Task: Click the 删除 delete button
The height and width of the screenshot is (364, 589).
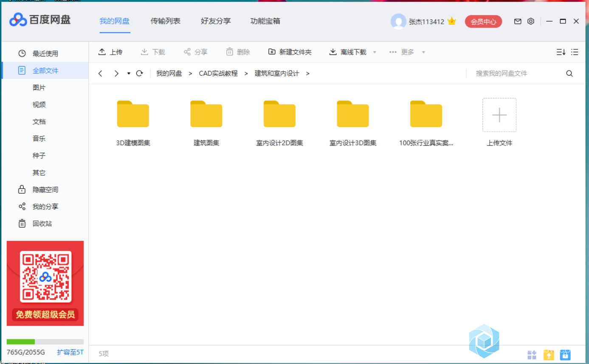Action: click(x=238, y=52)
